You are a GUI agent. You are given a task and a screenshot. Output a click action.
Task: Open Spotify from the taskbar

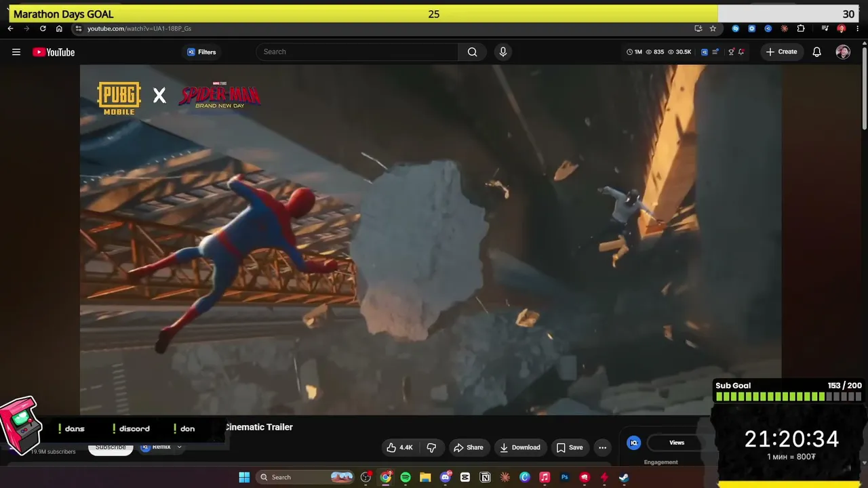point(406,477)
